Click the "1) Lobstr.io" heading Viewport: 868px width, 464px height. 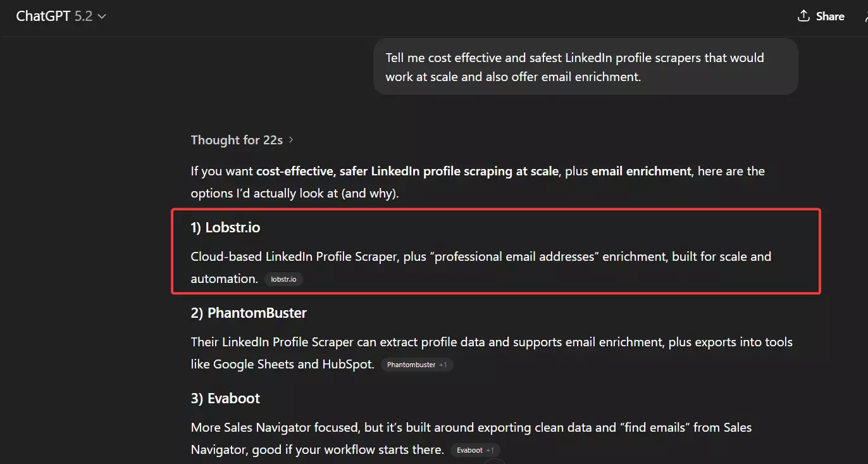tap(225, 227)
